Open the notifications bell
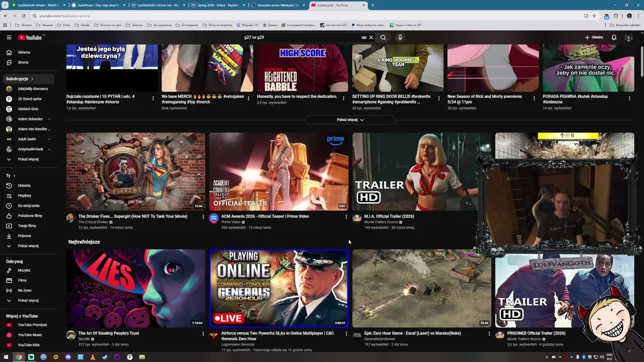Screen dimensions: 644x362 [614, 37]
